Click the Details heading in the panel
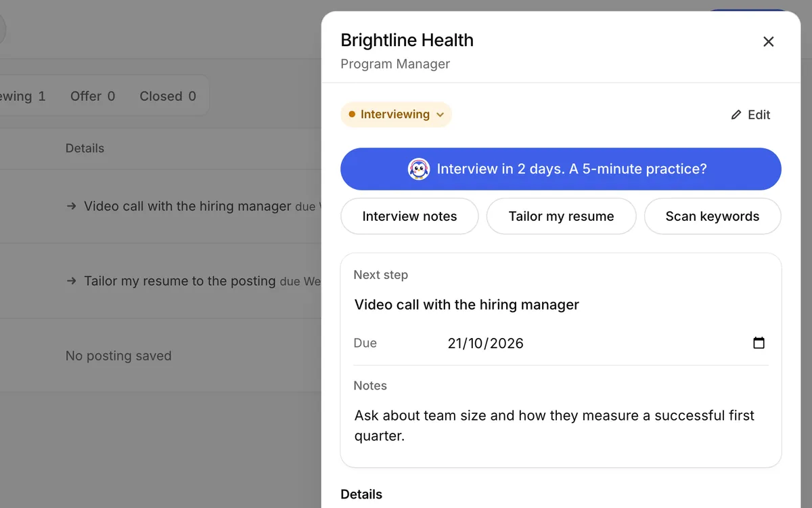Image resolution: width=812 pixels, height=508 pixels. pyautogui.click(x=361, y=494)
